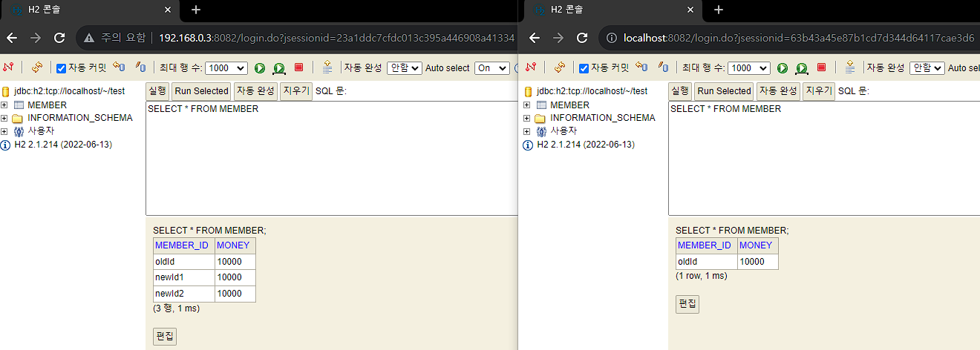980x350 pixels.
Task: Click the database icon beside jdbc URL in right console
Action: click(529, 92)
